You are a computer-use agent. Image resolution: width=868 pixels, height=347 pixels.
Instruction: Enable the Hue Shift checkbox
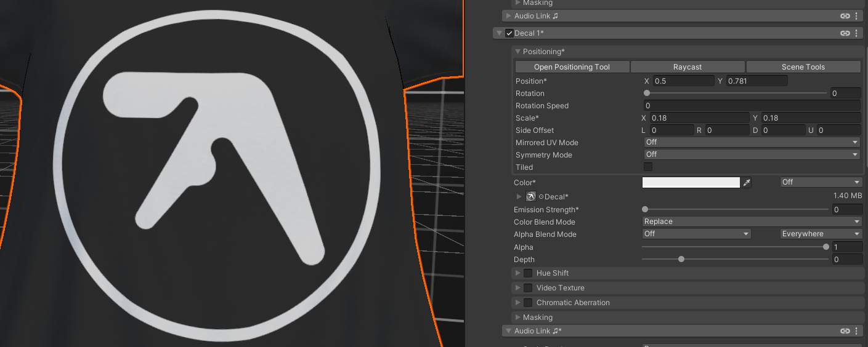tap(528, 273)
